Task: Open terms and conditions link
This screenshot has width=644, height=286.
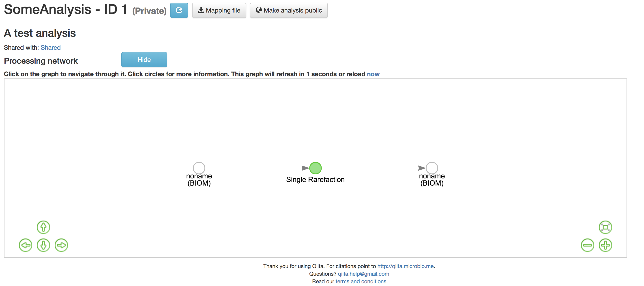Action: [361, 281]
